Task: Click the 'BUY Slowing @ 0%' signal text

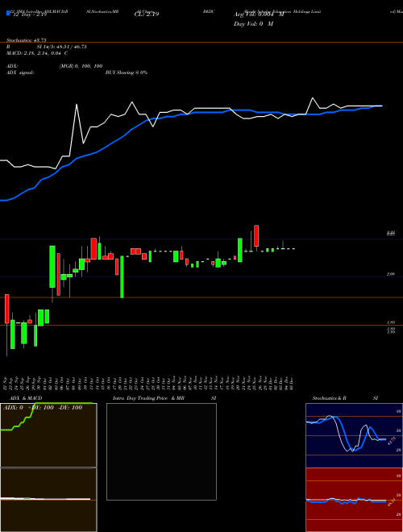Action: pos(127,73)
